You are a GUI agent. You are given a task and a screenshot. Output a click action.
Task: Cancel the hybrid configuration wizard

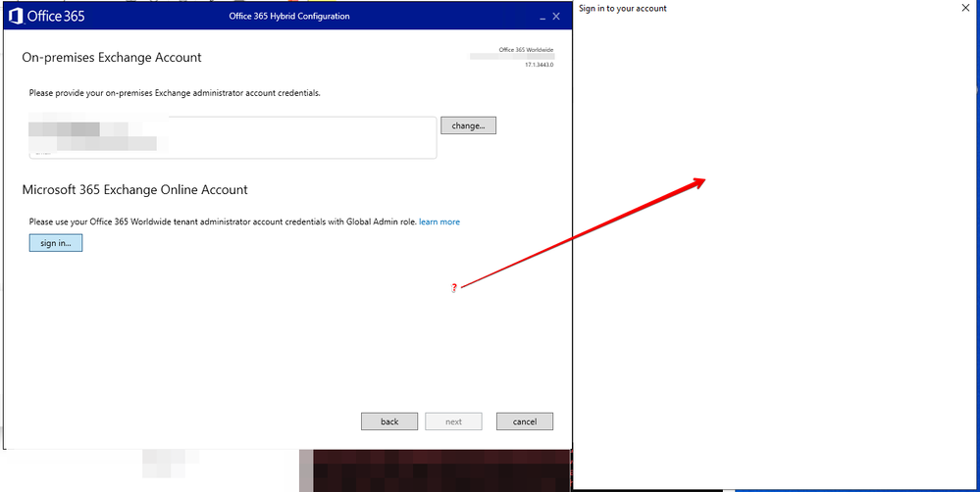(x=525, y=421)
